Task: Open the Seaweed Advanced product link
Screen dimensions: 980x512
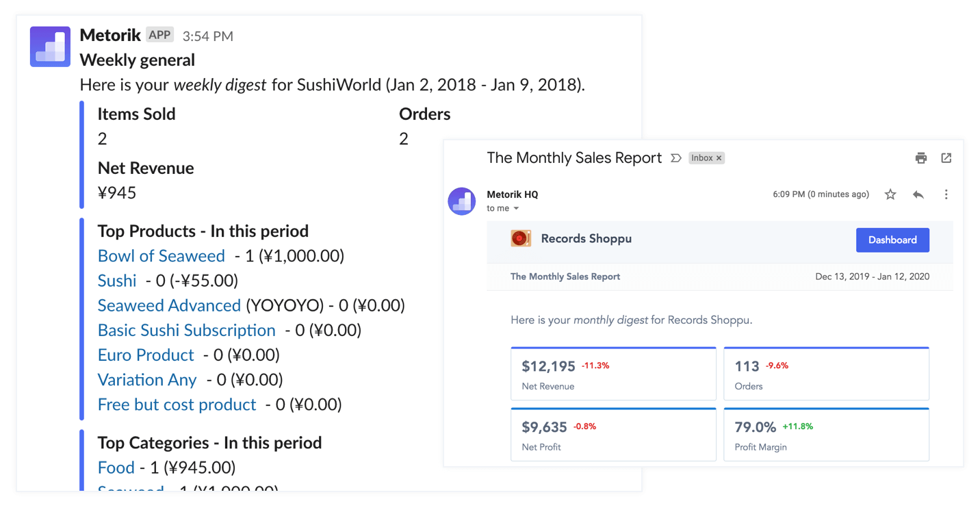Action: click(x=169, y=305)
